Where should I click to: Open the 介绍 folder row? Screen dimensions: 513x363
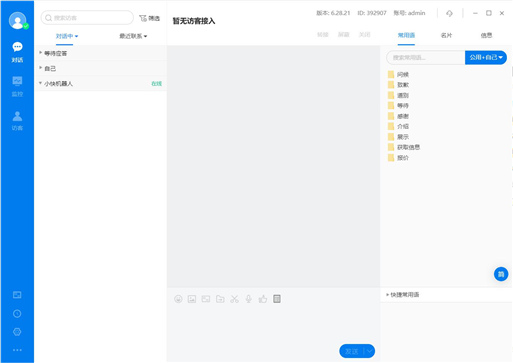pos(398,126)
